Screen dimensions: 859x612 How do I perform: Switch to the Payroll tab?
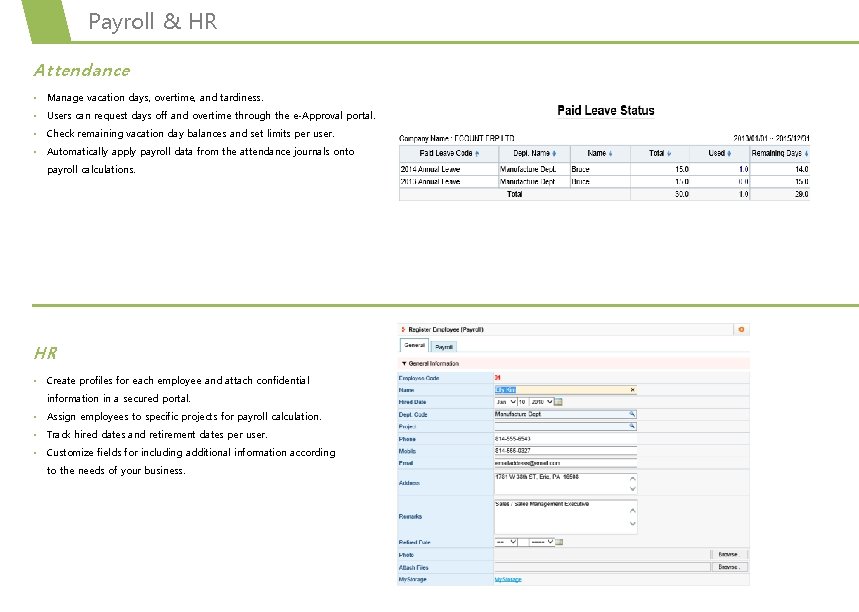[444, 347]
